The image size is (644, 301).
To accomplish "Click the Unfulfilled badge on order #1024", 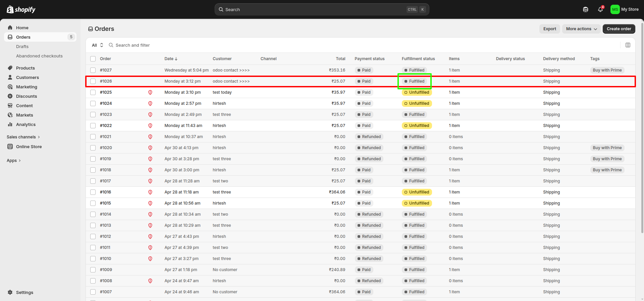I will 417,103.
